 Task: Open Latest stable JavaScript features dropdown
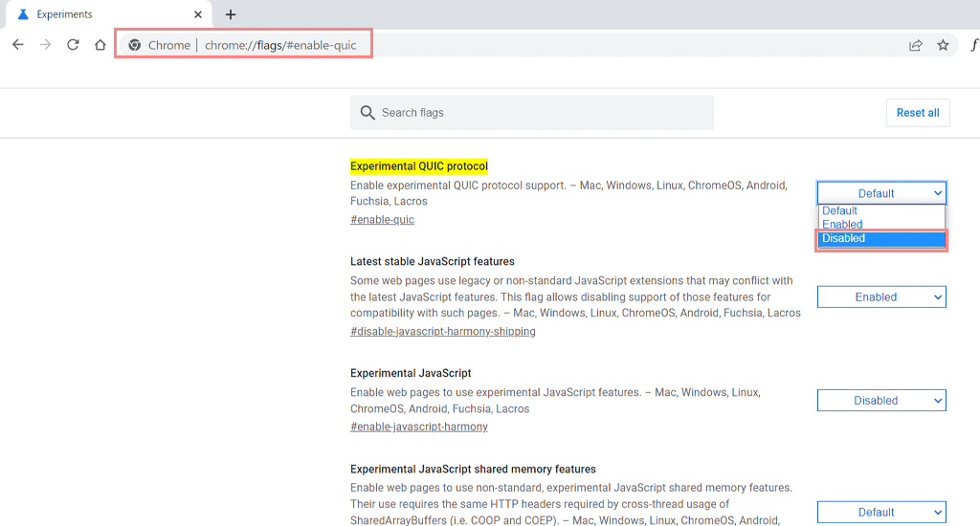881,297
